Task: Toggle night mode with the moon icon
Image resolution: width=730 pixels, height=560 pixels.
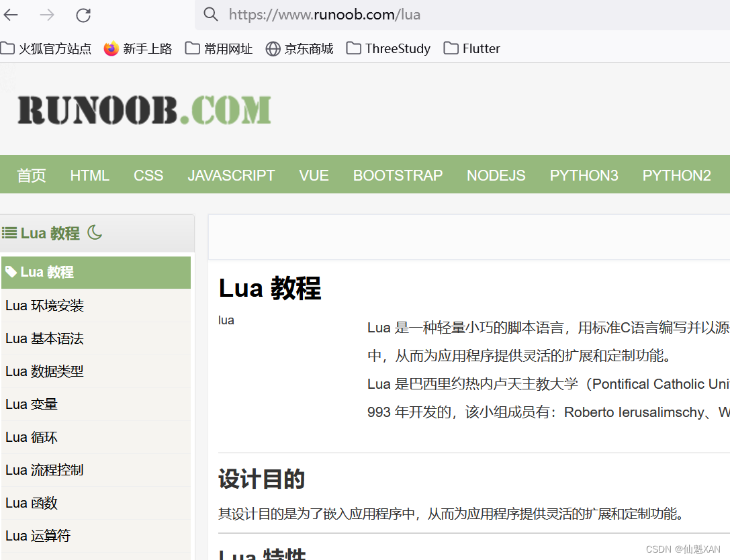Action: [x=95, y=232]
